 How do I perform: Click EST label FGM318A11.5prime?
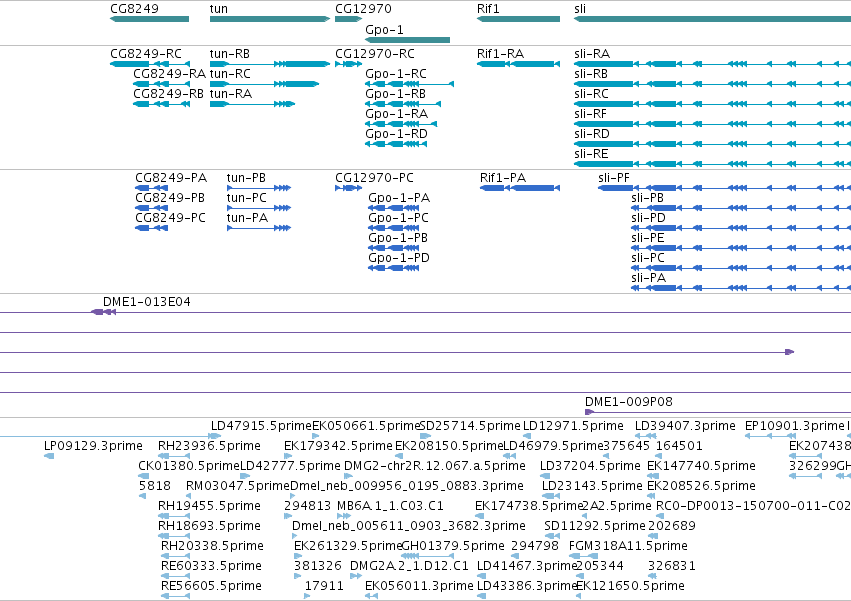tap(628, 546)
